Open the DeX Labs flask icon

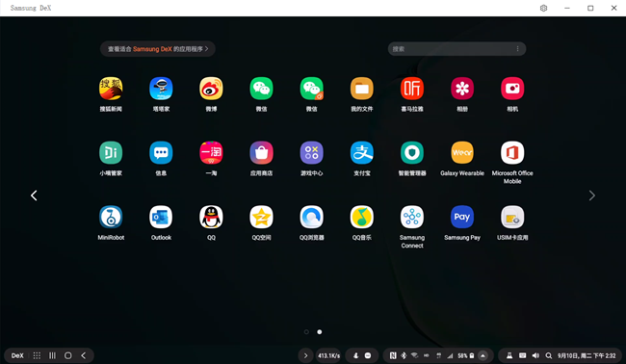pyautogui.click(x=509, y=355)
